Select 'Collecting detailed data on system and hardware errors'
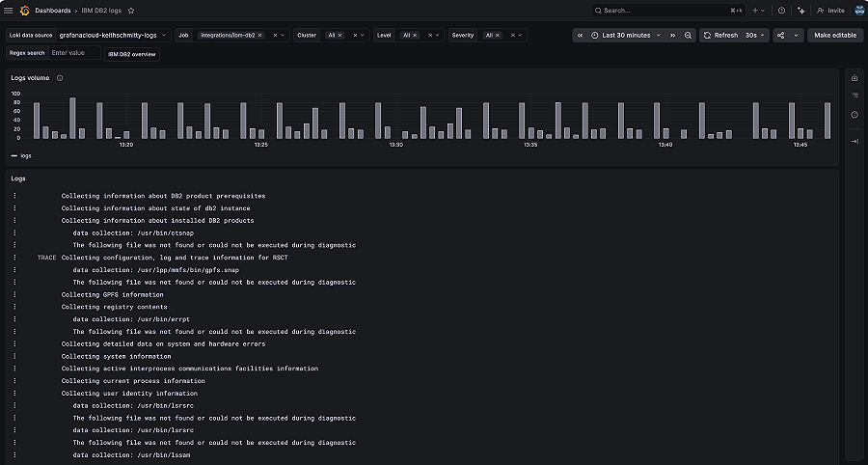Viewport: 868px width, 465px height. 163,343
